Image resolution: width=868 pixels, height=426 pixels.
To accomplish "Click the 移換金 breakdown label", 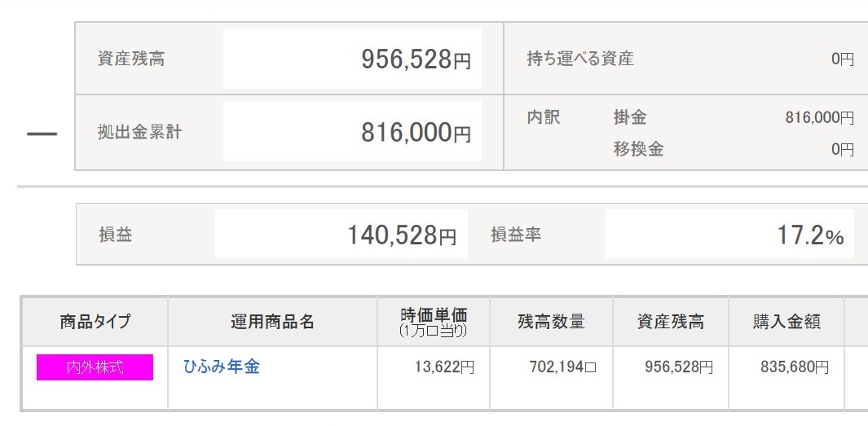I will tap(638, 149).
